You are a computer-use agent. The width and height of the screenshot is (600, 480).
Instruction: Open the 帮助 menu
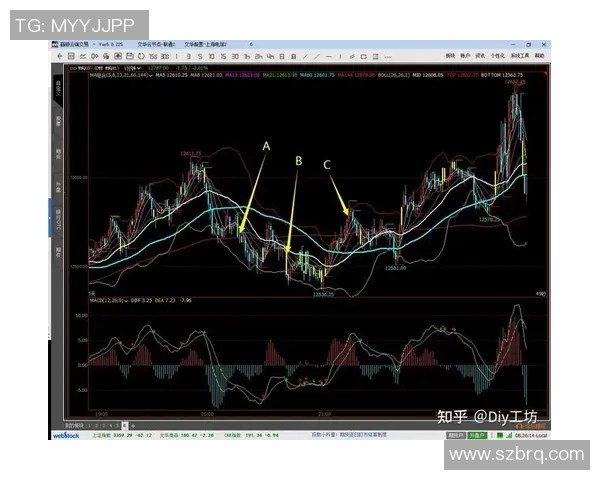[538, 56]
